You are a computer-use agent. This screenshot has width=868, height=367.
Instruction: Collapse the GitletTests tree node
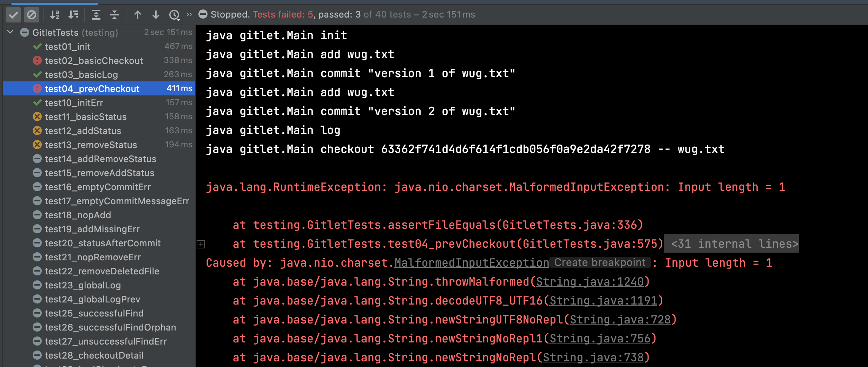point(10,32)
